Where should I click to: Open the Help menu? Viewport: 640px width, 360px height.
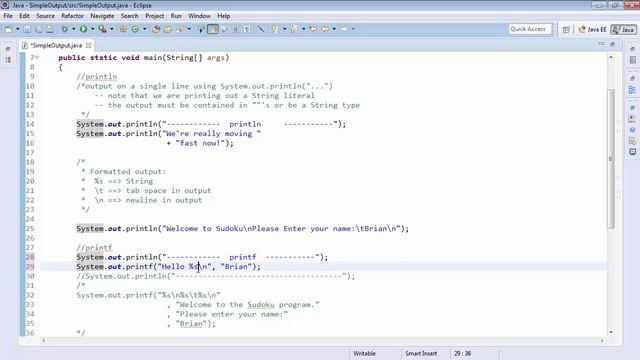[223, 16]
